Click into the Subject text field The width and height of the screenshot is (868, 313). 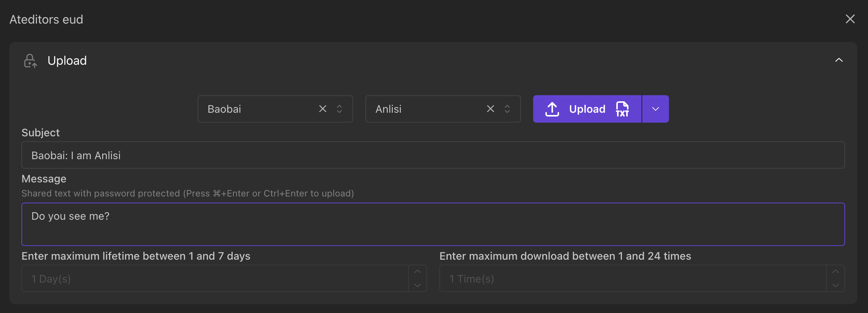coord(433,155)
